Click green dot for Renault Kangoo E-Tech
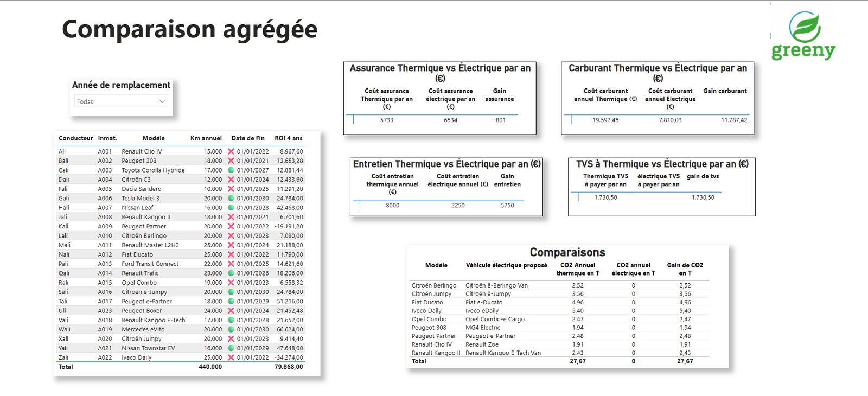Viewport: 868px width, 396px height. [x=231, y=320]
